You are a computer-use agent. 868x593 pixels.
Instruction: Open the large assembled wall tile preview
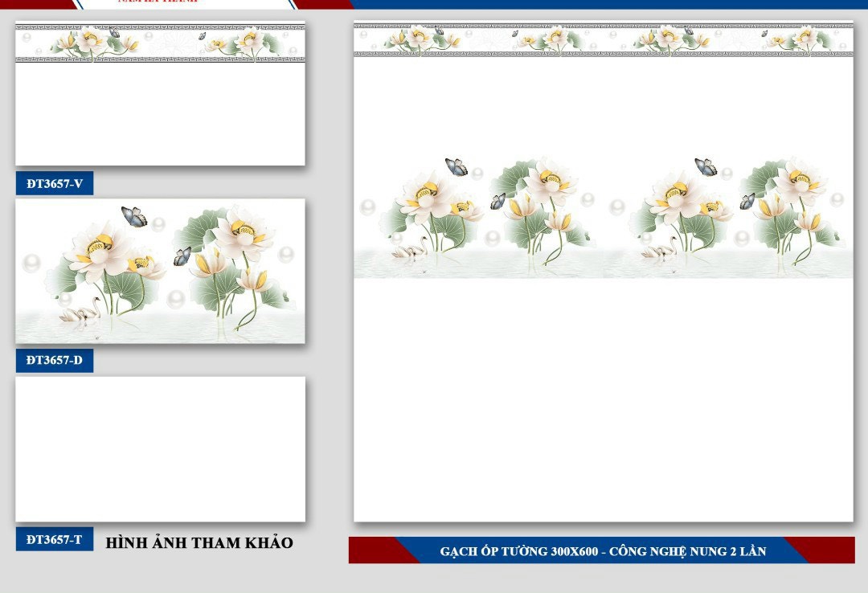pos(604,272)
